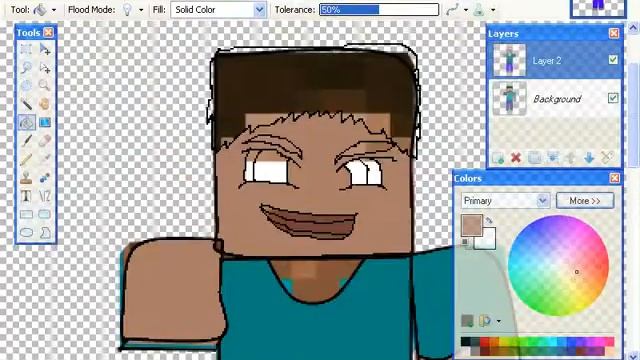Move the layer up with arrow icon
The height and width of the screenshot is (360, 640).
[571, 158]
